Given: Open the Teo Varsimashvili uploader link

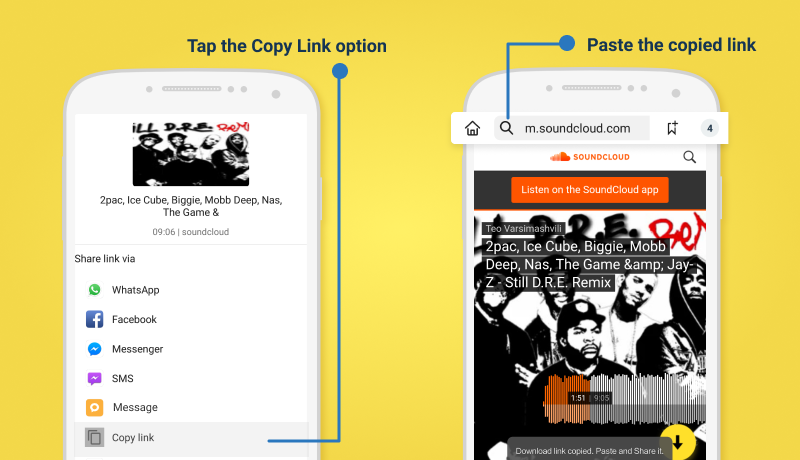Looking at the screenshot, I should (x=523, y=228).
